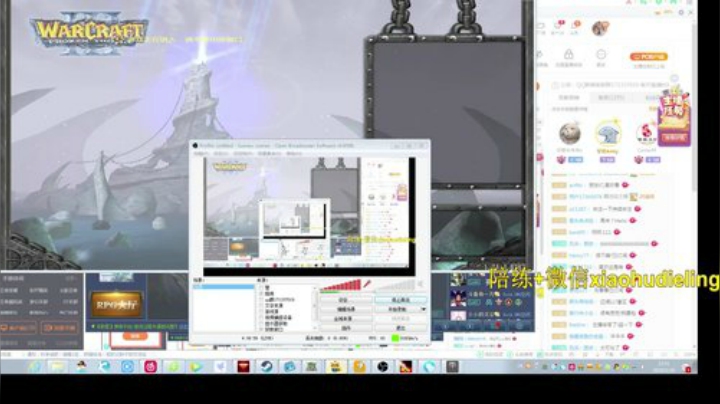
Task: Open 全域来源 Global Sources in OBS
Action: [x=346, y=319]
